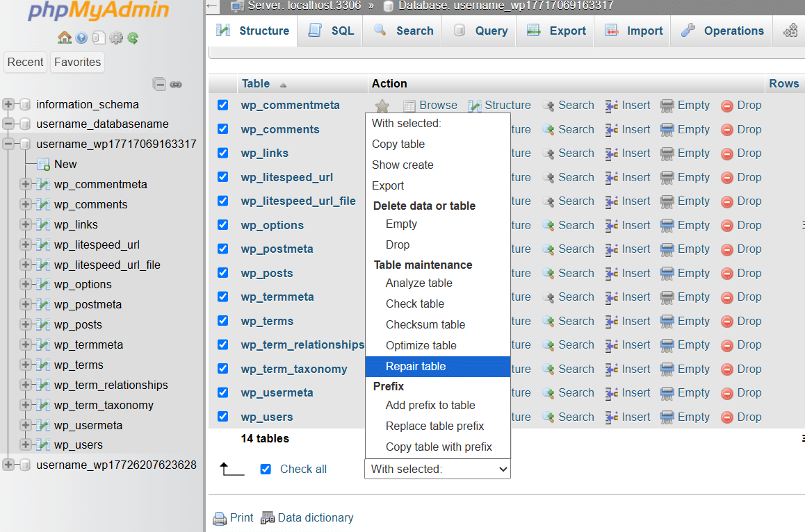Click the Structure icon for wp_commentmeta row
The image size is (805, 532).
(x=474, y=105)
